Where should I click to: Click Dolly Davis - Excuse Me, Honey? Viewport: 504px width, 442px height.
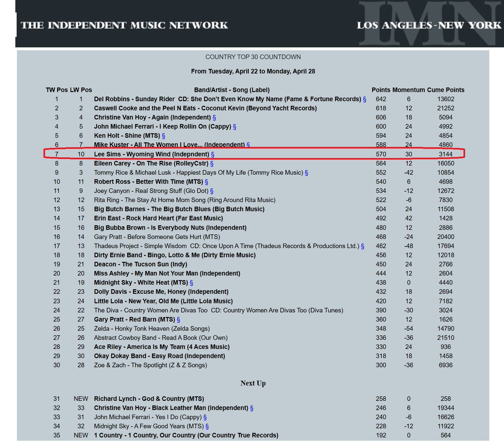tap(161, 292)
